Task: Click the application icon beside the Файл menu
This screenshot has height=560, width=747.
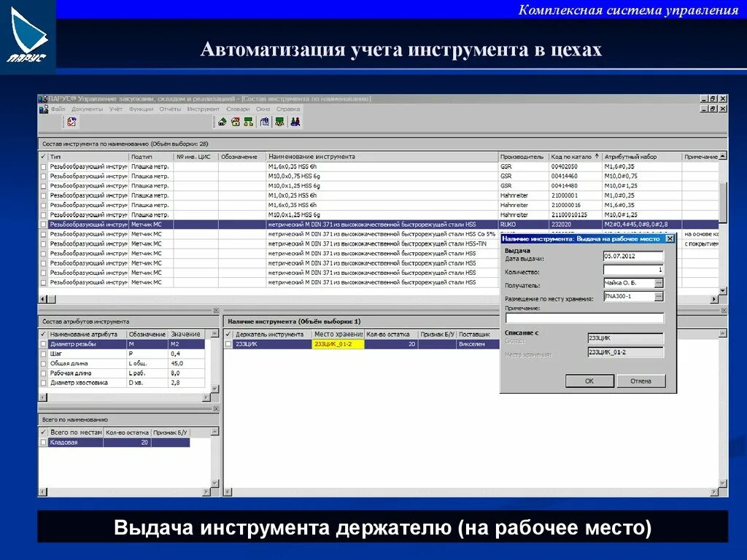Action: click(44, 109)
